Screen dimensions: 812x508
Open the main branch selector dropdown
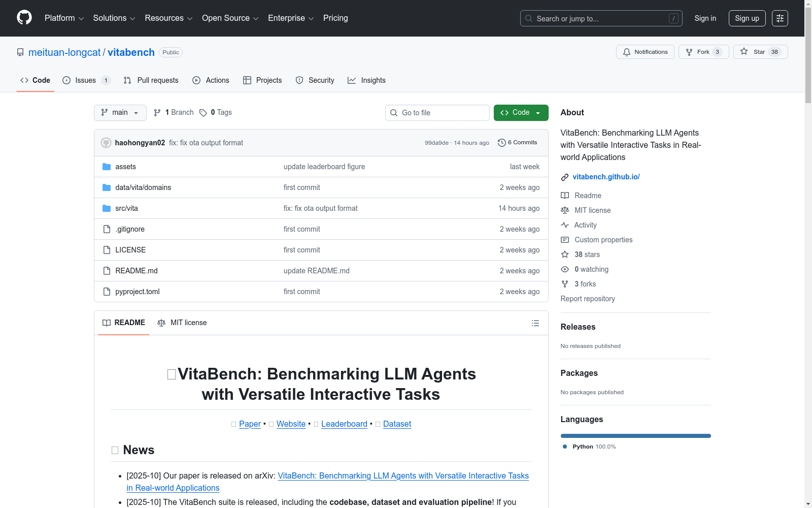(120, 113)
